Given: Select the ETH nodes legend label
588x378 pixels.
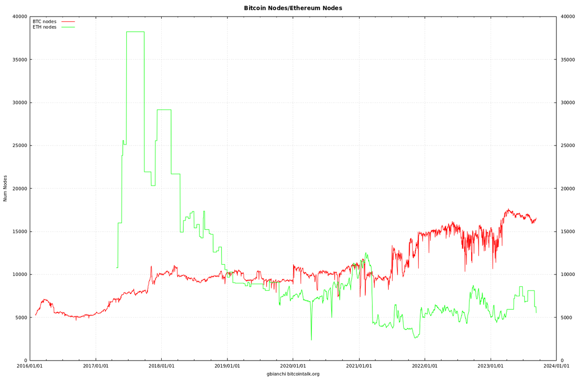Looking at the screenshot, I should click(x=44, y=27).
